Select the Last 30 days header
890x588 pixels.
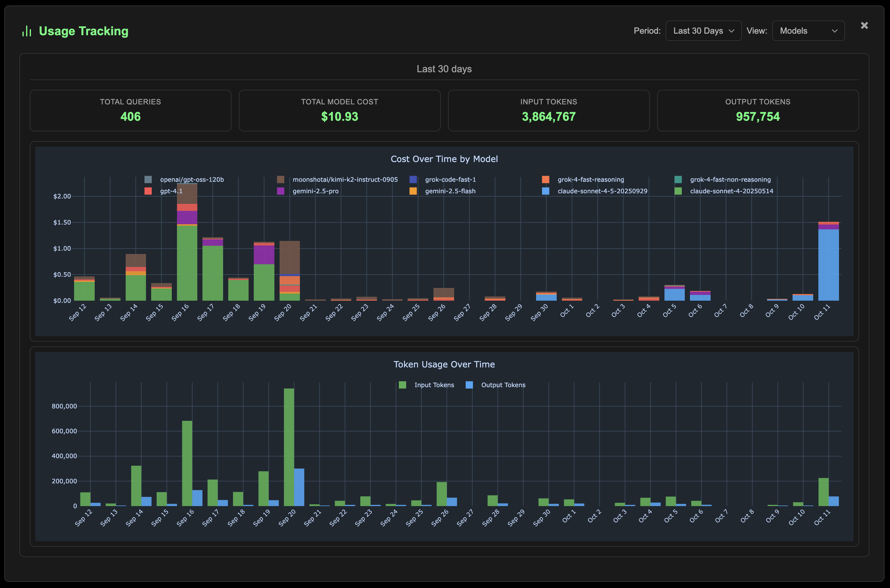[x=444, y=69]
